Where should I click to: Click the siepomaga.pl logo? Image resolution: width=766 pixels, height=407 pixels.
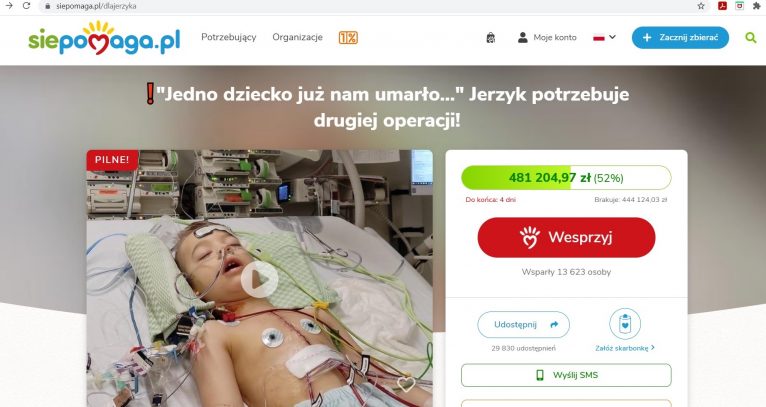104,38
